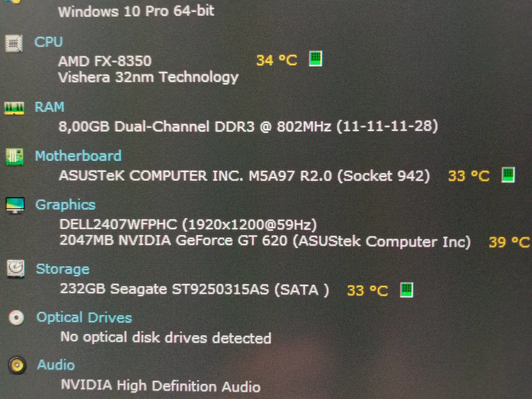The width and height of the screenshot is (532, 399).
Task: Click the green motherboard temperature indicator icon
Action: click(508, 175)
